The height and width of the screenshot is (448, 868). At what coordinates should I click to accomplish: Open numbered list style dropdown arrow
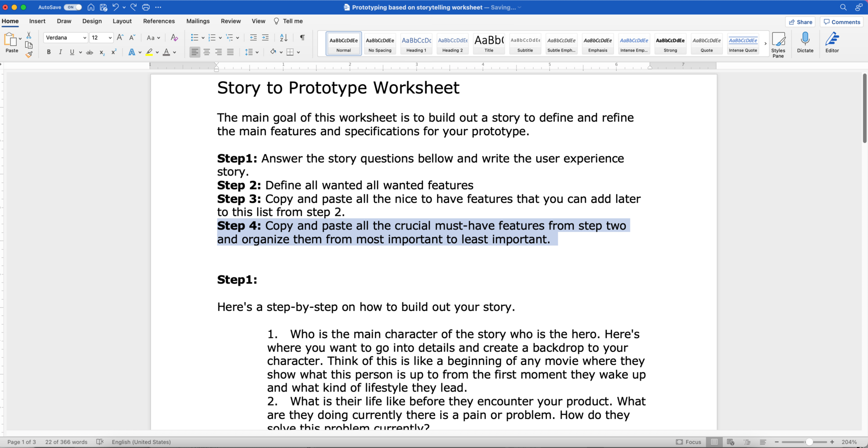point(220,38)
